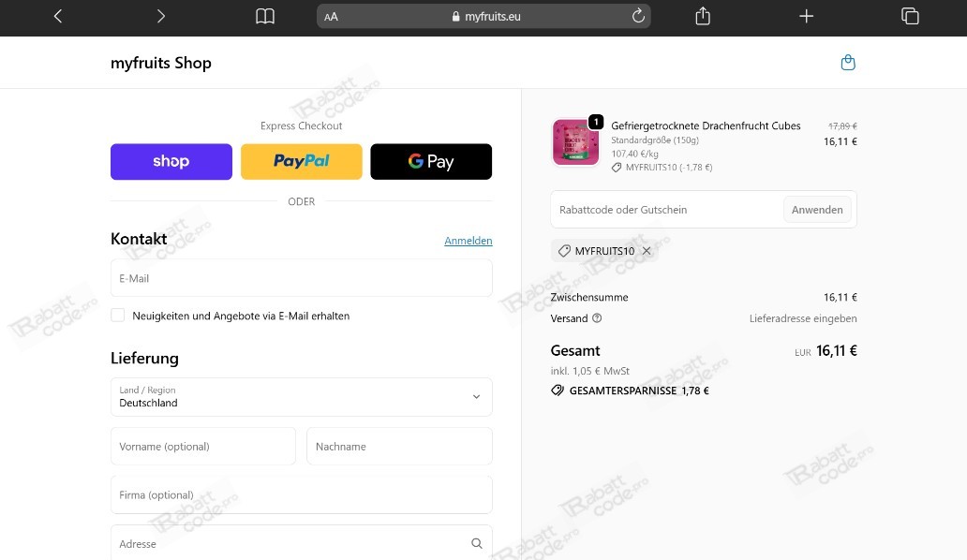
Task: Open the Land / Region Deutschland dropdown
Action: click(x=302, y=397)
